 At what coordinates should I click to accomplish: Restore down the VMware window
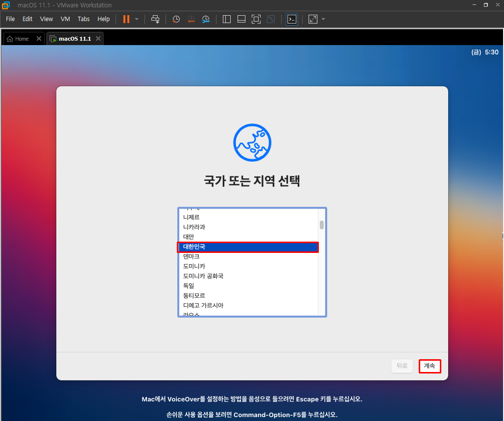click(x=486, y=5)
